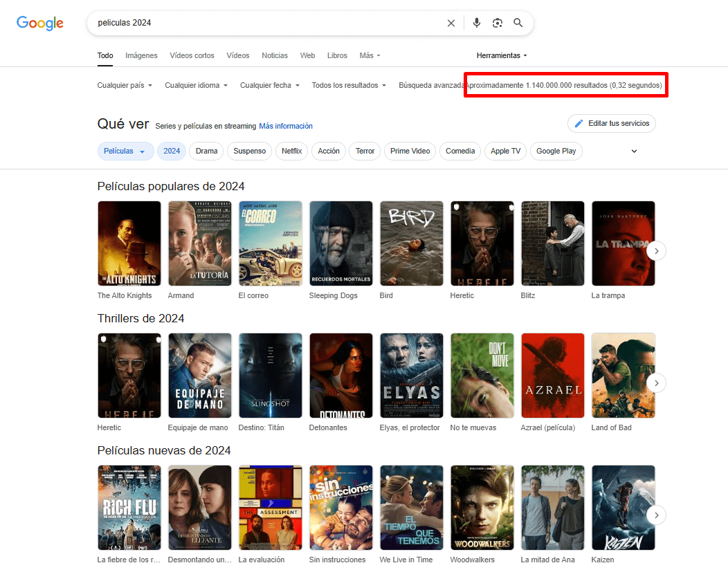Clear the search box with X icon
This screenshot has width=728, height=572.
pos(451,23)
